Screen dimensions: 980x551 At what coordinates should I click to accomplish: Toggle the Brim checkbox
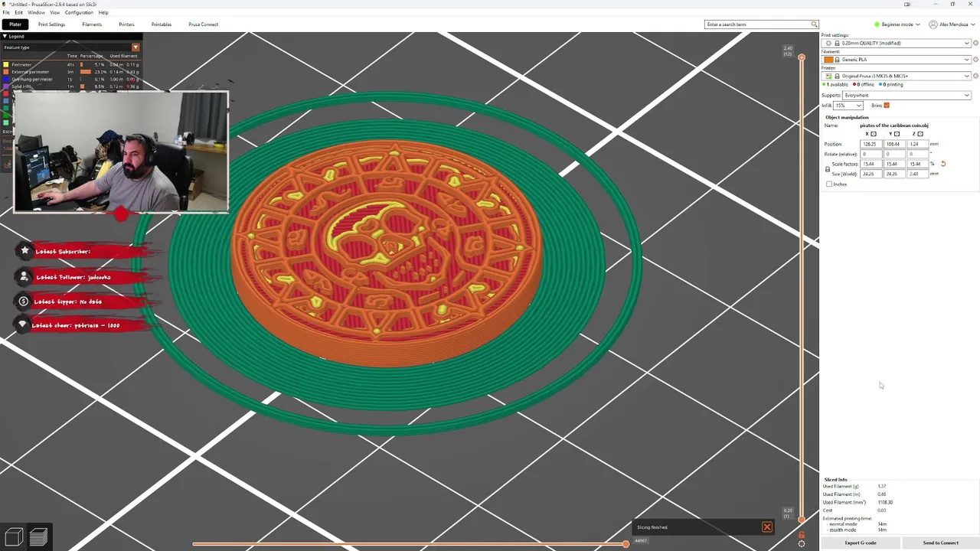[887, 105]
